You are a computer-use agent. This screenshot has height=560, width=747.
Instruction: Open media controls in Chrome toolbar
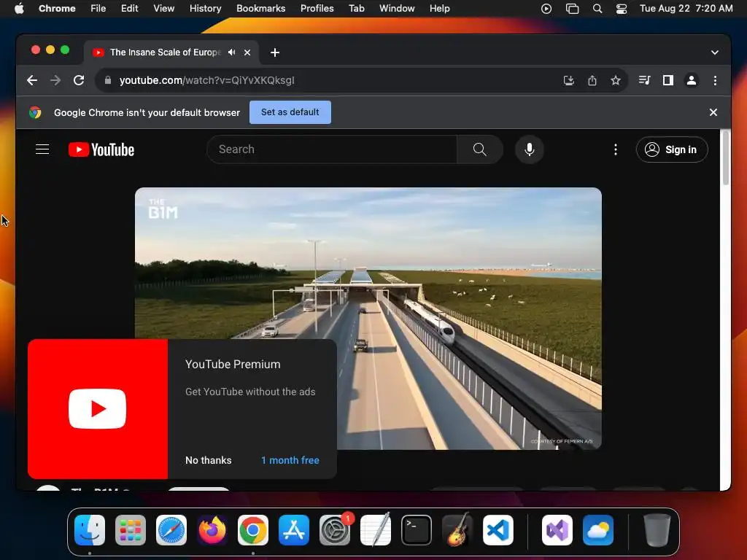point(645,80)
